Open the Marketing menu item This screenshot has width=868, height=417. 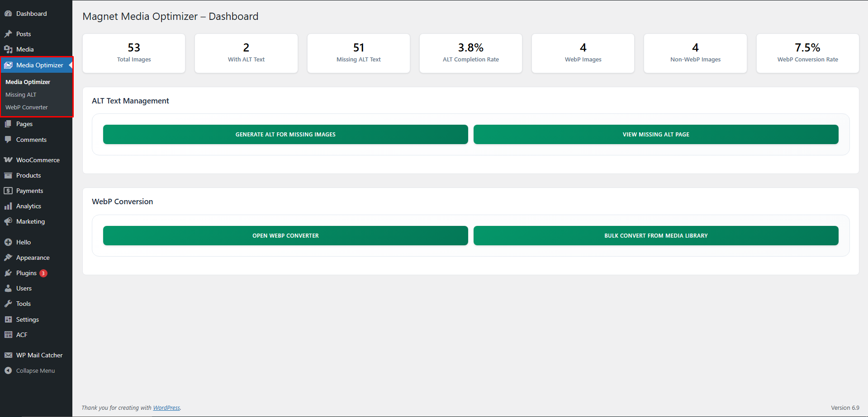click(x=36, y=221)
